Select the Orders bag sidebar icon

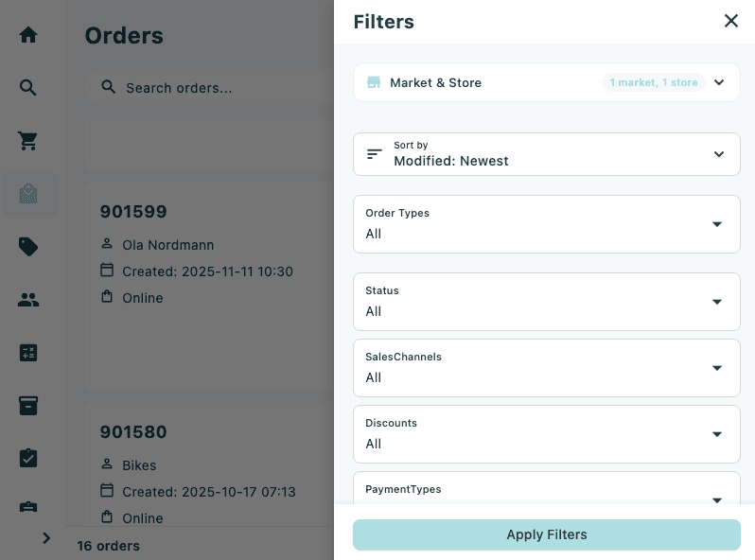tap(29, 194)
